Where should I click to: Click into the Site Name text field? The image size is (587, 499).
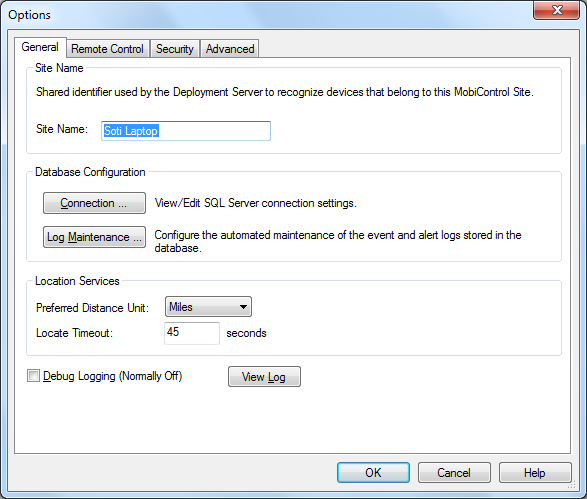tap(186, 131)
